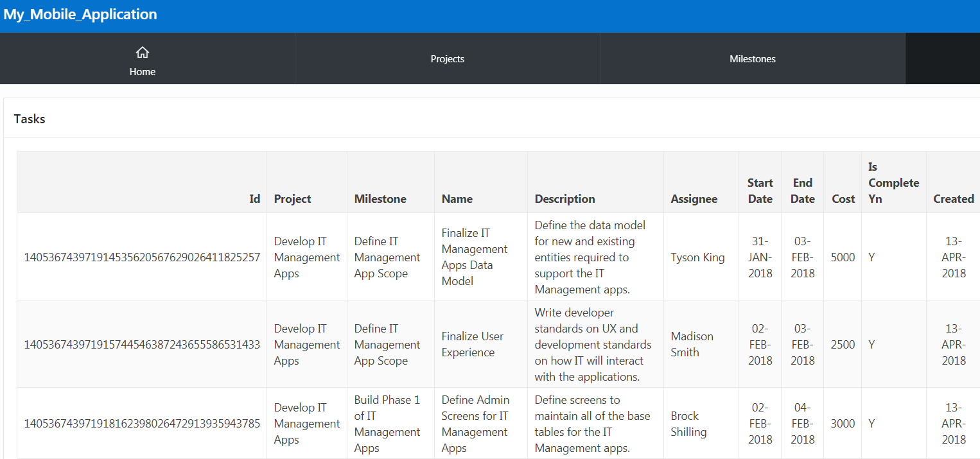Open milestone Build Phase 1 of IT Management Apps
980x459 pixels.
point(389,424)
